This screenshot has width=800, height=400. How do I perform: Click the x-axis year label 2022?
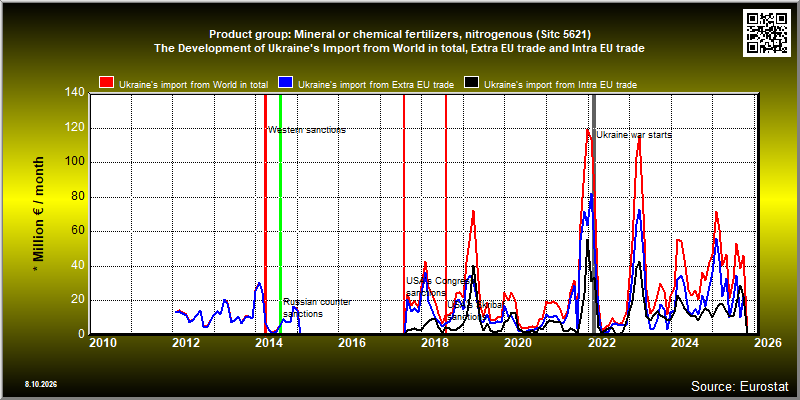coord(602,343)
